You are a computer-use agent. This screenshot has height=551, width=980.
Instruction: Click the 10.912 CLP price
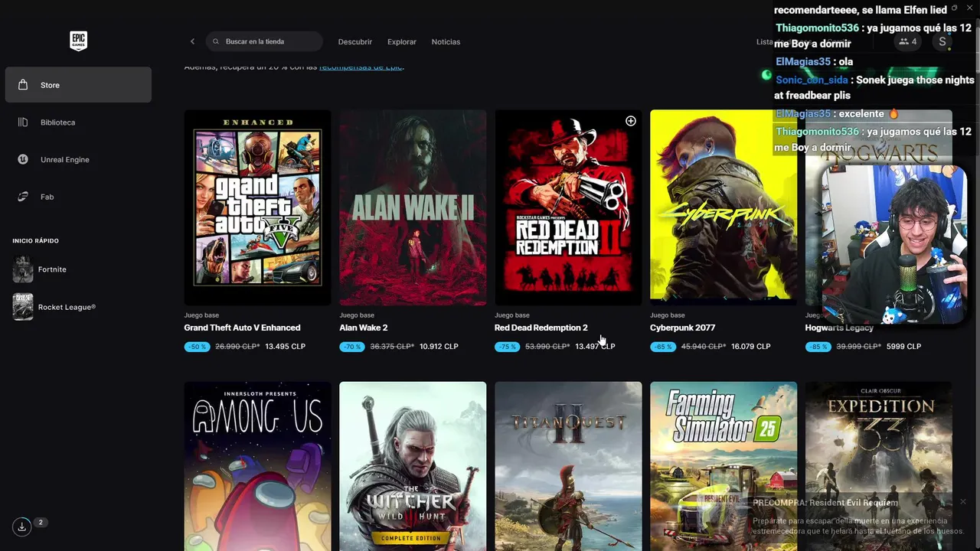pos(439,347)
